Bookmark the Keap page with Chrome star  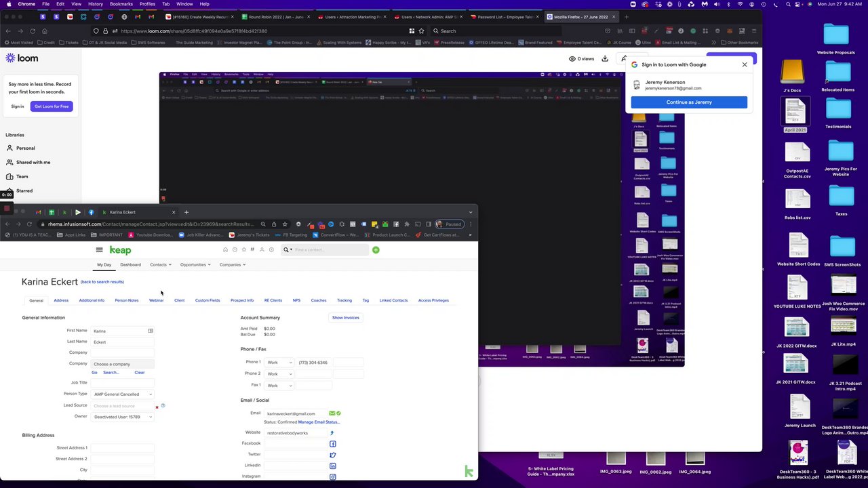tap(285, 224)
